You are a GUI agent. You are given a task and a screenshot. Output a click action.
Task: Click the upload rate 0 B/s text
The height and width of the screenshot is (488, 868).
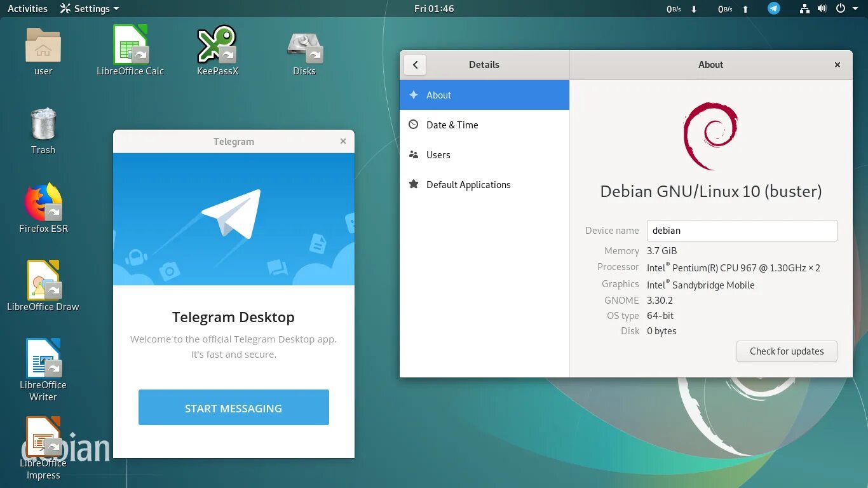[725, 9]
